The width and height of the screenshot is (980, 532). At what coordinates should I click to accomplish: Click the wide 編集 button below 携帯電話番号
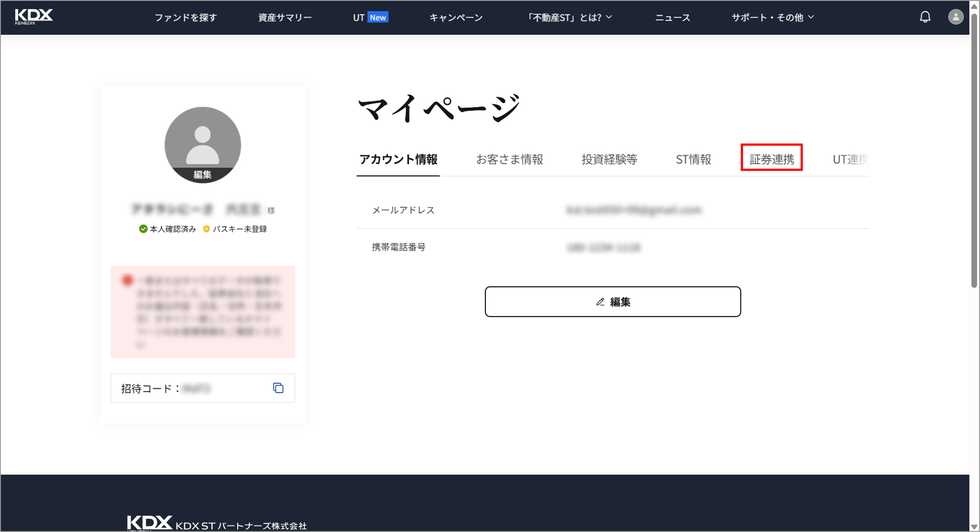click(612, 302)
